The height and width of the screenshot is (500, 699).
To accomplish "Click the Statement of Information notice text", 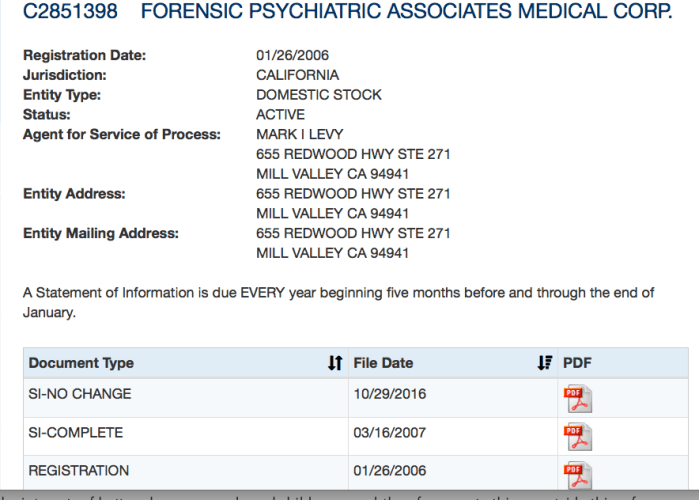I will pyautogui.click(x=338, y=302).
